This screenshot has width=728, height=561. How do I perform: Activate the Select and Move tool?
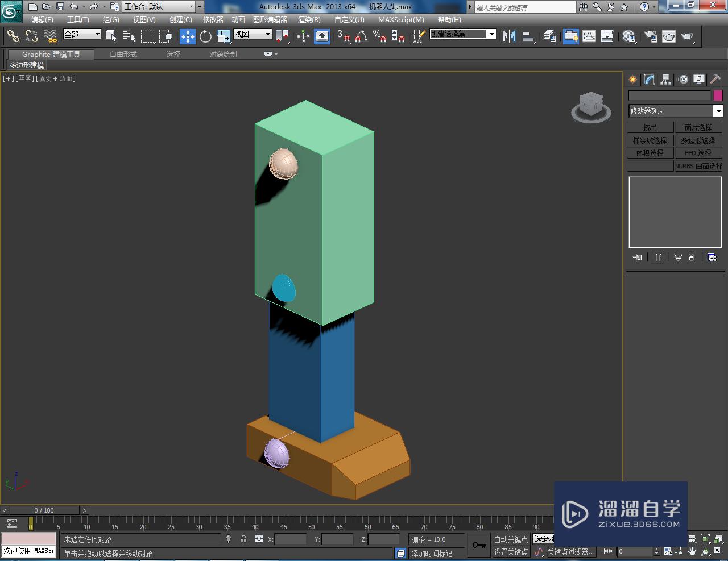click(188, 36)
